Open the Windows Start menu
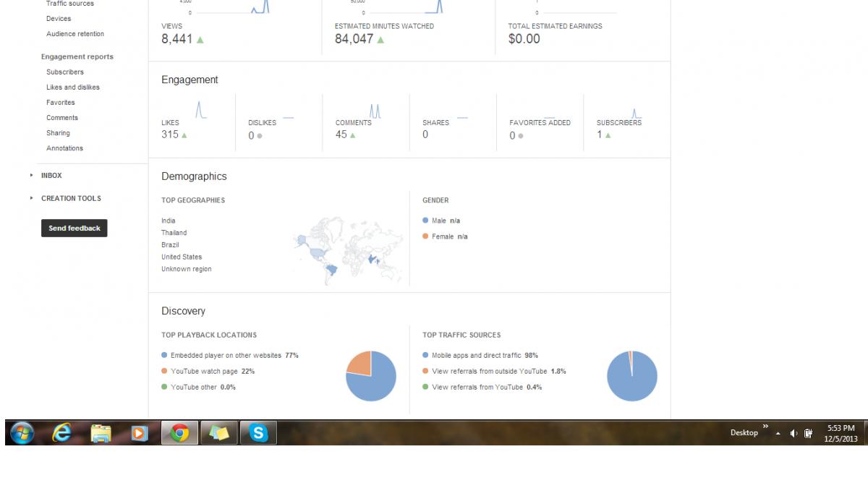The height and width of the screenshot is (488, 868). (22, 432)
